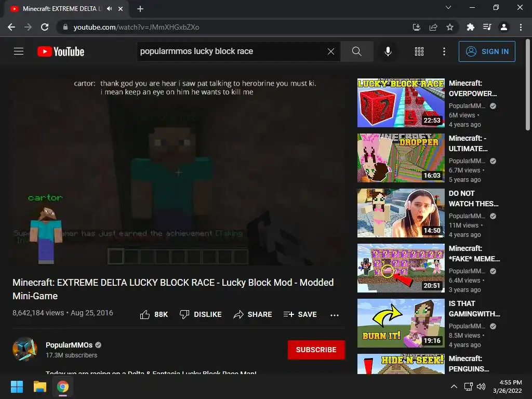Share this page from address bar

click(433, 27)
